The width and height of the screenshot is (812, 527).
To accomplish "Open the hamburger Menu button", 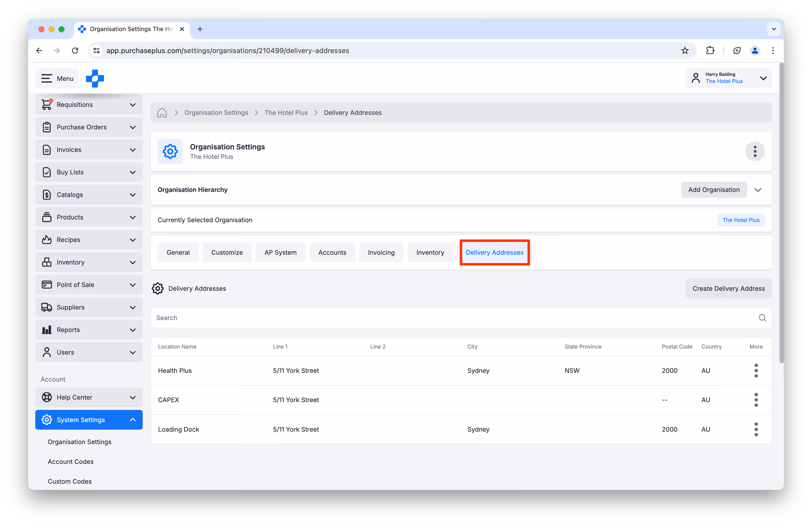I will point(57,78).
